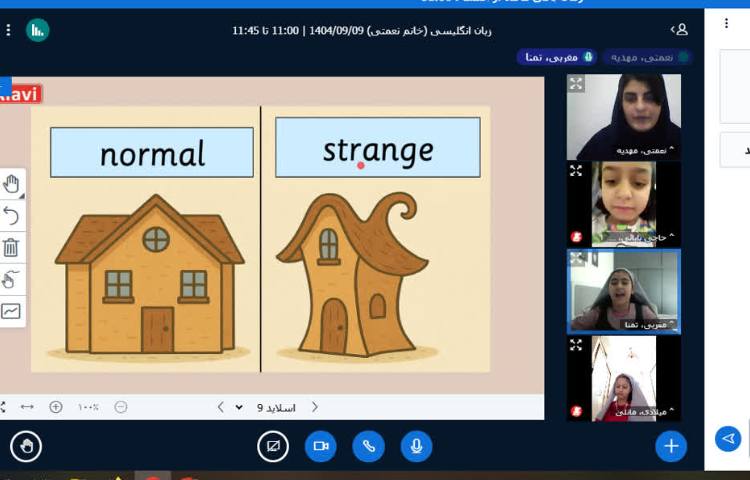Mute the microphone
This screenshot has width=750, height=480.
pyautogui.click(x=416, y=446)
